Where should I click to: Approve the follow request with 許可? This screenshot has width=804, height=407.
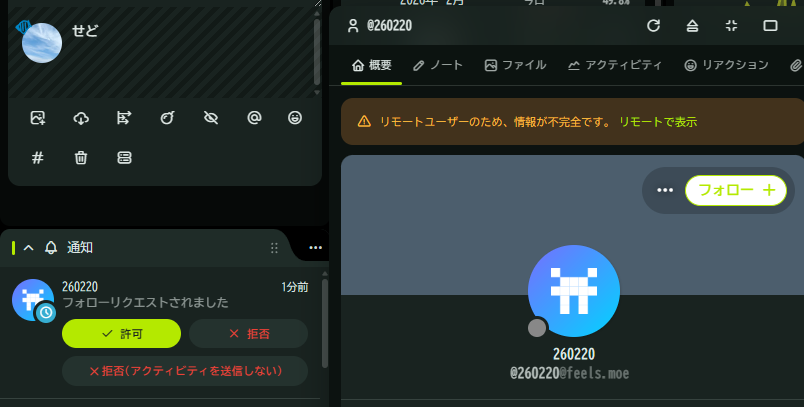click(x=121, y=333)
